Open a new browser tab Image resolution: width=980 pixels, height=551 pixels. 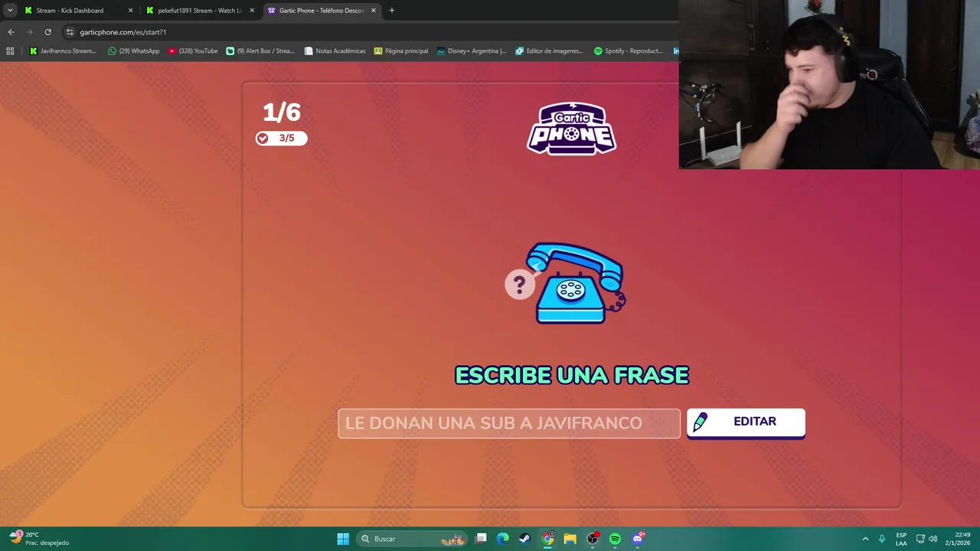click(x=392, y=11)
